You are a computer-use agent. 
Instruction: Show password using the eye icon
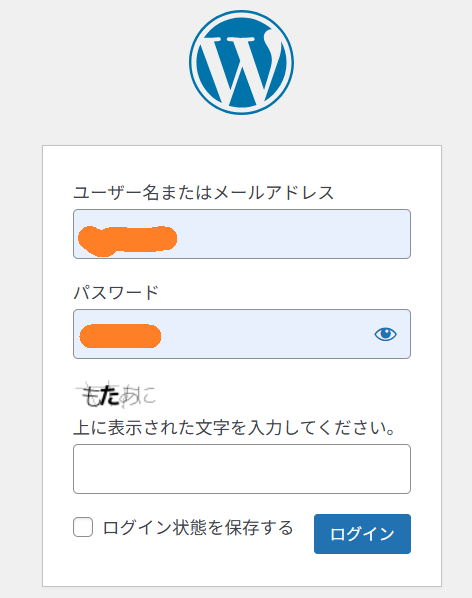tap(385, 334)
